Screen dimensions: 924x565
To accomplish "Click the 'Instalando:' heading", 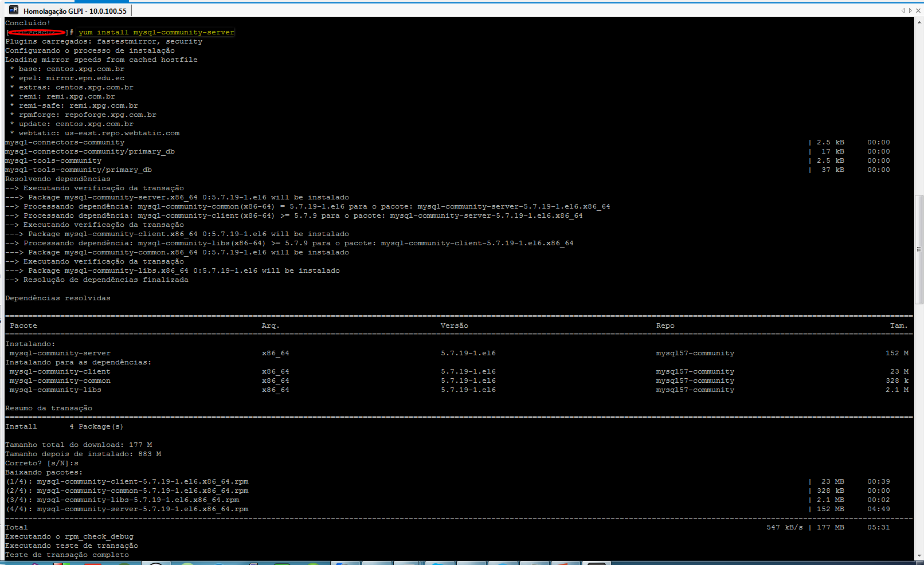I will (x=30, y=344).
